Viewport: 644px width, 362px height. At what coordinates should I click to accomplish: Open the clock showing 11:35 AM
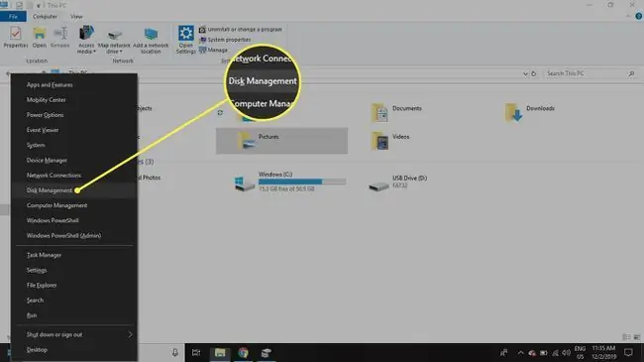pyautogui.click(x=603, y=352)
